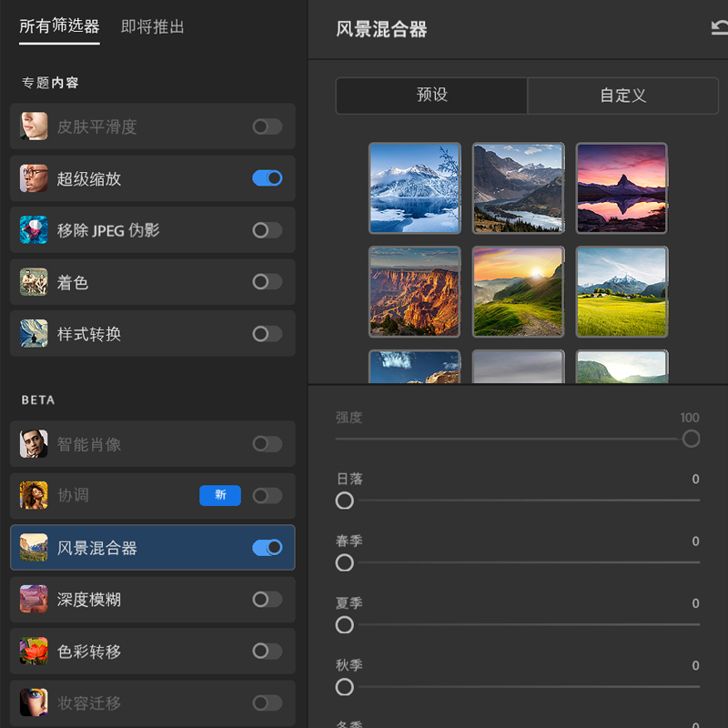The image size is (728, 728).
Task: Choose the gray foggy preset
Action: (x=518, y=367)
